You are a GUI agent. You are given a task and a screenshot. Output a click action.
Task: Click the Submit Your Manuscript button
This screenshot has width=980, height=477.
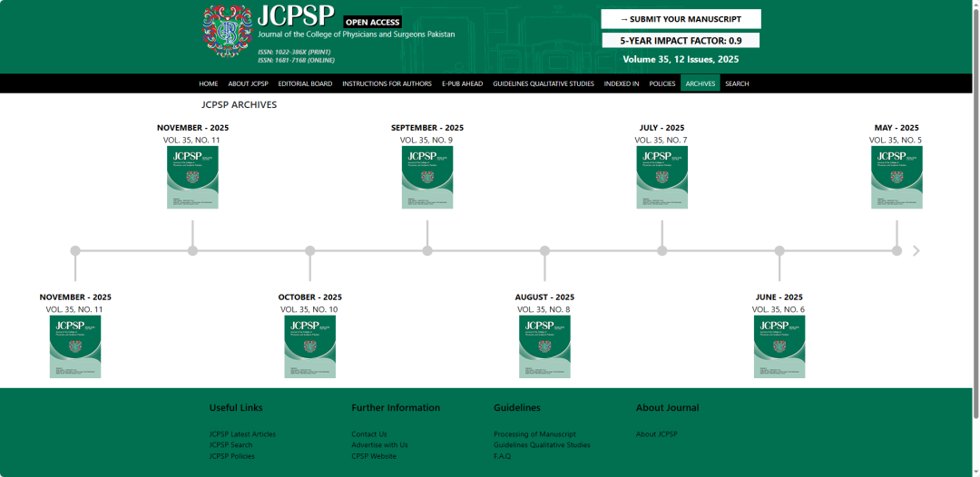pyautogui.click(x=681, y=19)
